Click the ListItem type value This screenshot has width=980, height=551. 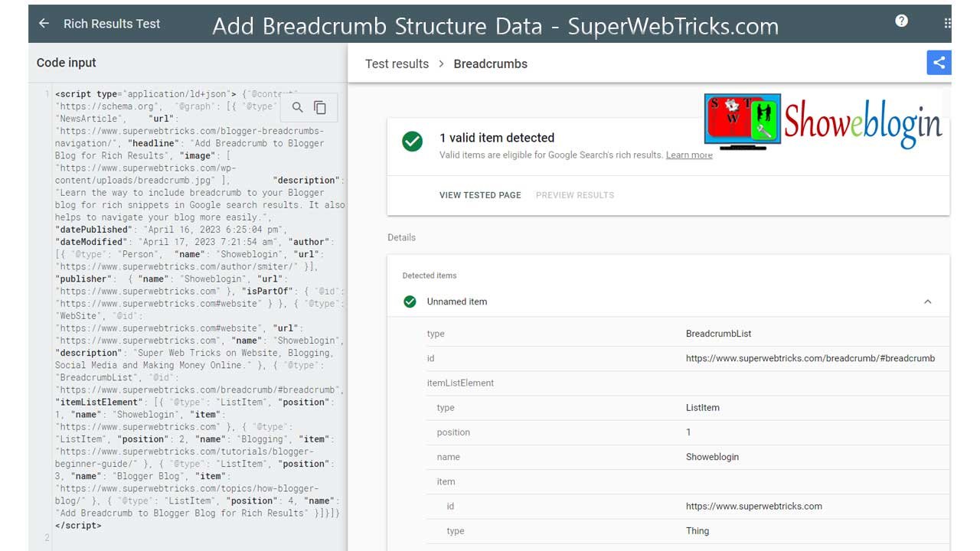(703, 408)
